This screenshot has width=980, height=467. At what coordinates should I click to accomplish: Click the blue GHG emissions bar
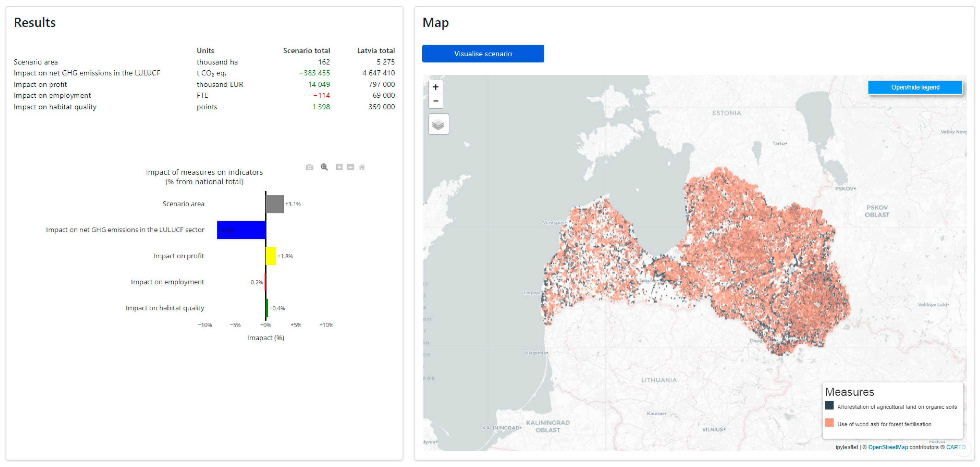(x=241, y=230)
